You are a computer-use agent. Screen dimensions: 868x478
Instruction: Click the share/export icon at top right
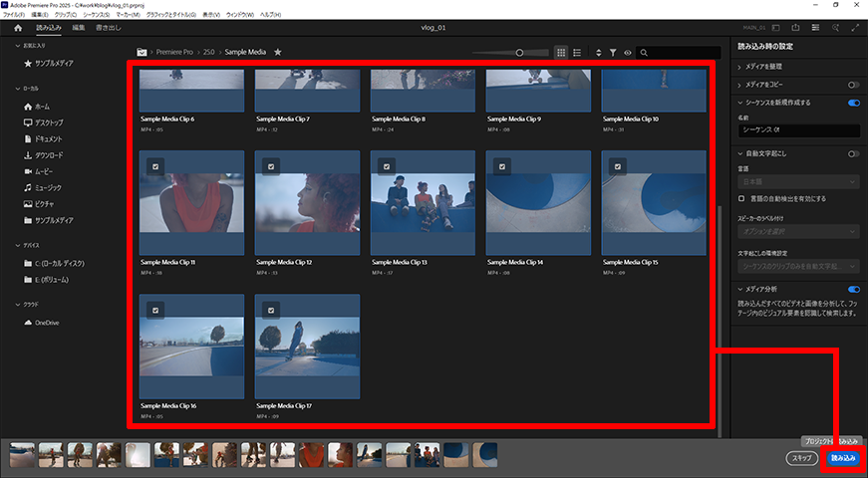pos(795,28)
